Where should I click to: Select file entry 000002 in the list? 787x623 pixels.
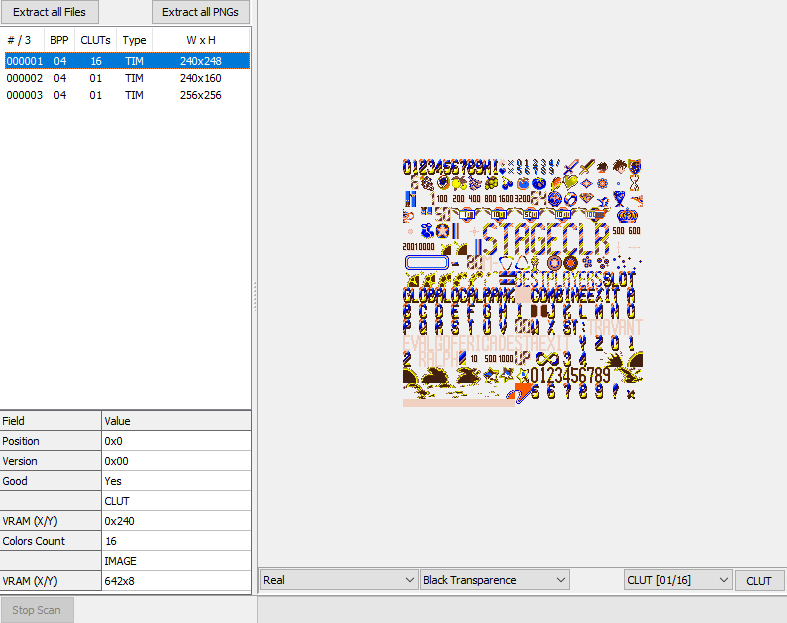point(25,78)
